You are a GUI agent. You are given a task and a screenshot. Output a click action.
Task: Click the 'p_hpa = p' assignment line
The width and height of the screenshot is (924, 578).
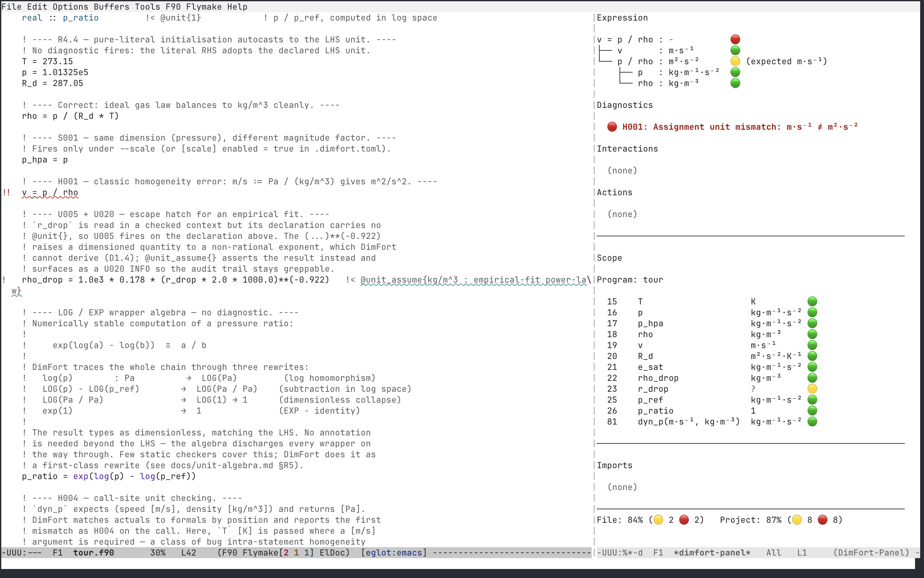point(45,160)
